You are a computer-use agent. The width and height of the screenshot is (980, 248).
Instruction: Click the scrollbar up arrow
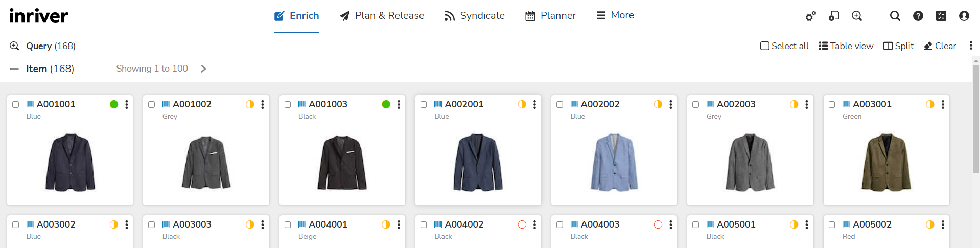point(976,61)
